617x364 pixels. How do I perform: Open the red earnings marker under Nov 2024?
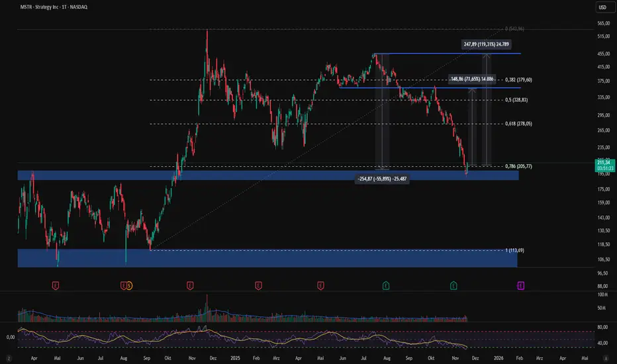click(190, 286)
